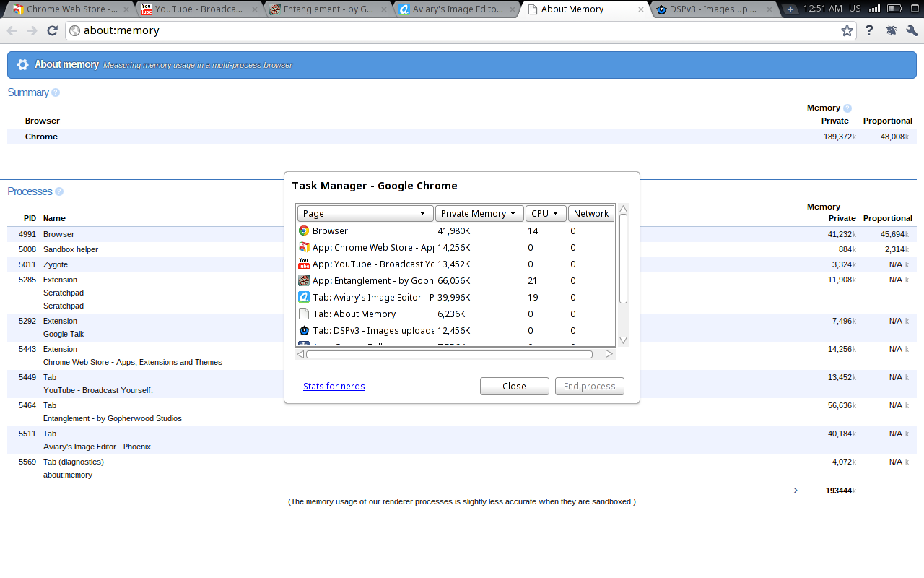924x578 pixels.
Task: Click the browser Forward arrow
Action: click(32, 30)
